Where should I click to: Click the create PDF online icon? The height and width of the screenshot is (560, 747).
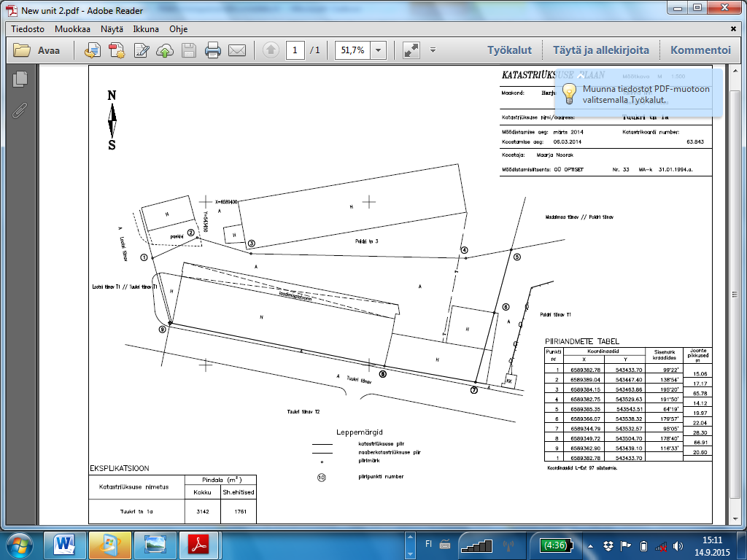(x=93, y=50)
